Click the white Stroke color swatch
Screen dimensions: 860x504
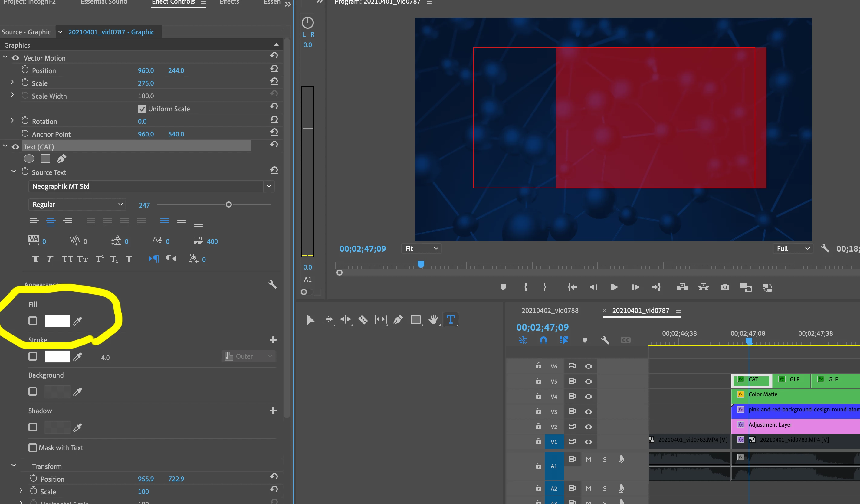pyautogui.click(x=57, y=357)
